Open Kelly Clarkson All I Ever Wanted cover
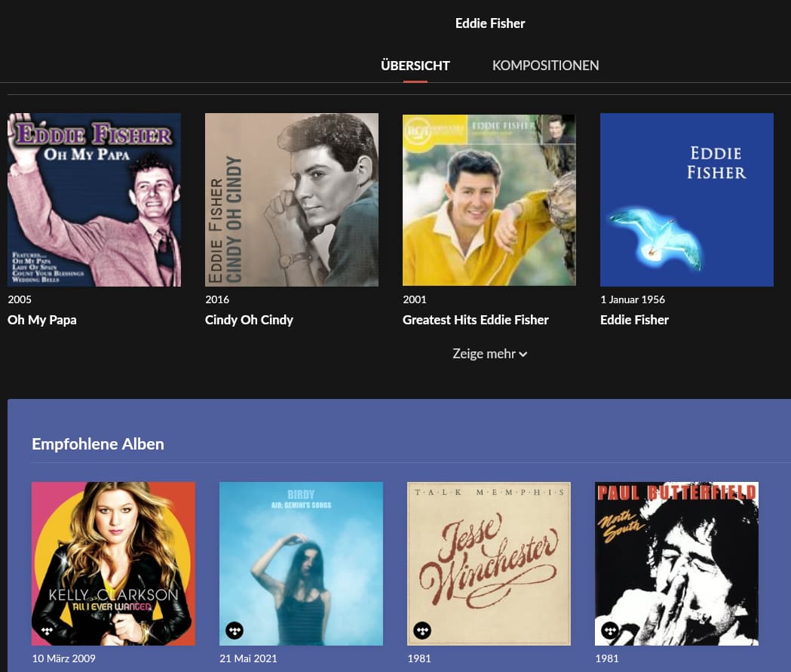 click(114, 563)
